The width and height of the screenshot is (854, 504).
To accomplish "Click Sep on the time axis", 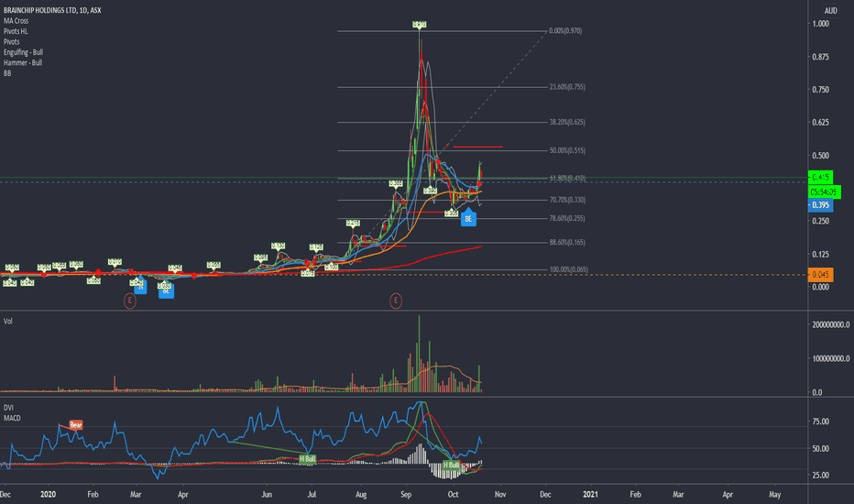I will click(406, 495).
